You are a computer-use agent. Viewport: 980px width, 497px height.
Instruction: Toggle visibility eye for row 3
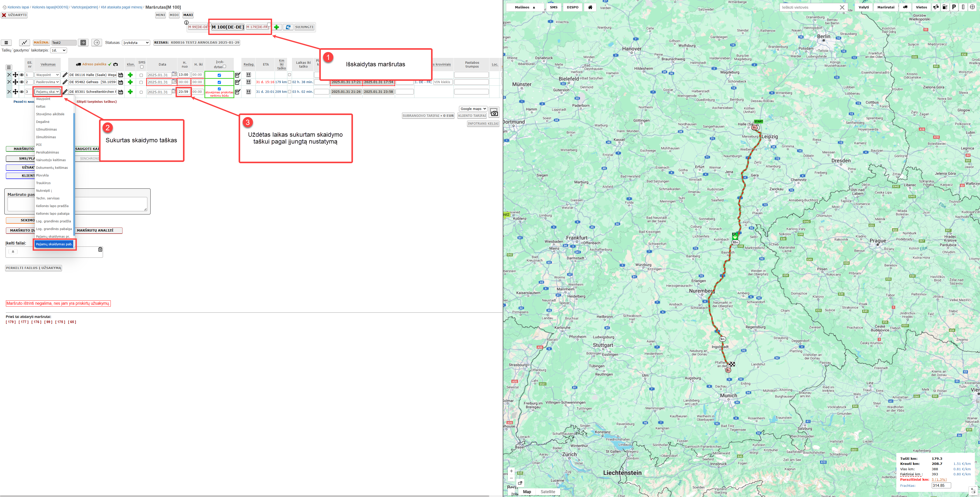(22, 92)
